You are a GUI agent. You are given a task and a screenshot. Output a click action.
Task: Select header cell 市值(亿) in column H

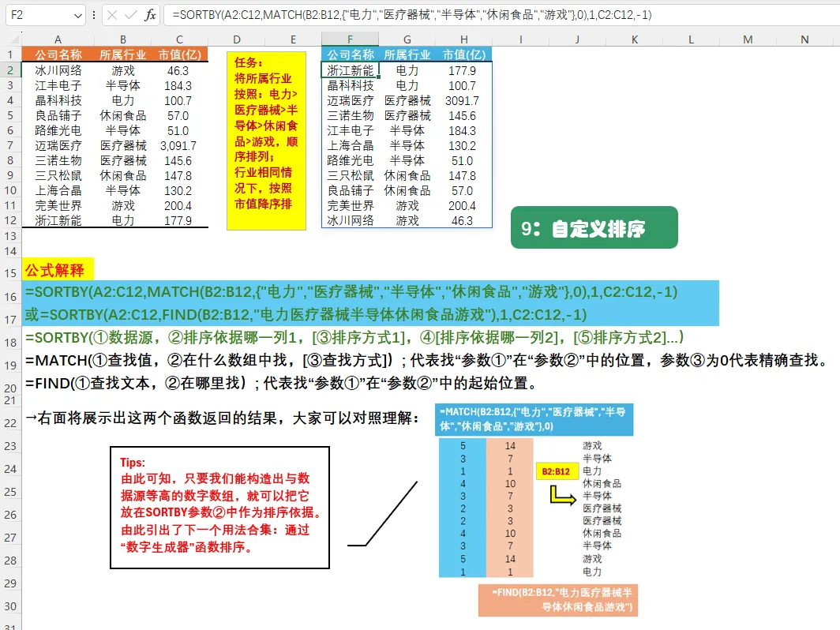click(464, 54)
